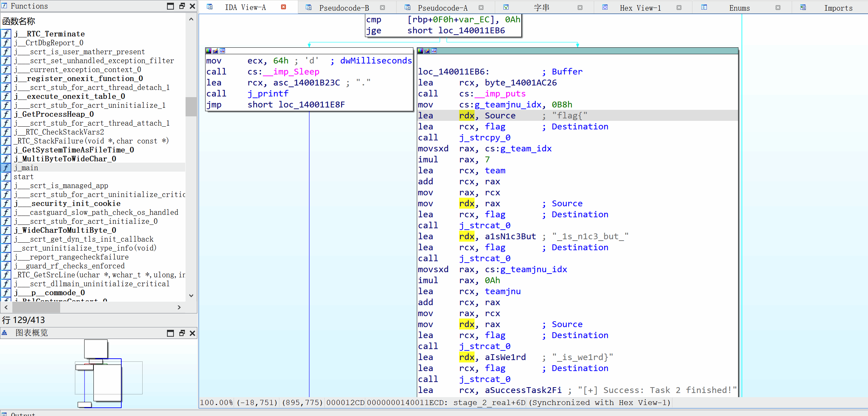Select the start function
868x416 pixels.
click(23, 176)
